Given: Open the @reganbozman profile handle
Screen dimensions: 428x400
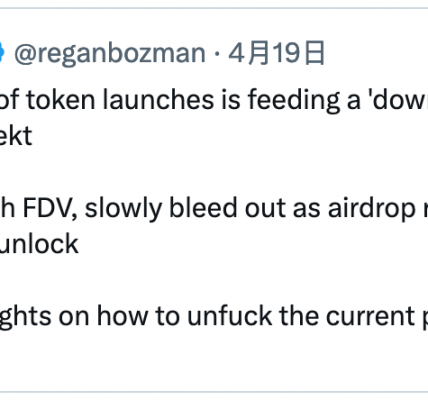Looking at the screenshot, I should [110, 53].
